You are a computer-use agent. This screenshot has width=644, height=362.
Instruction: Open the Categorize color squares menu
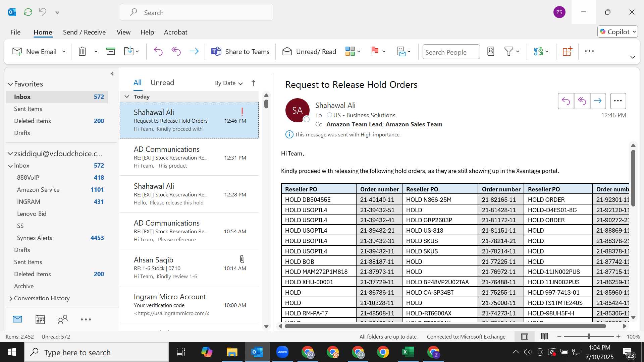click(353, 51)
